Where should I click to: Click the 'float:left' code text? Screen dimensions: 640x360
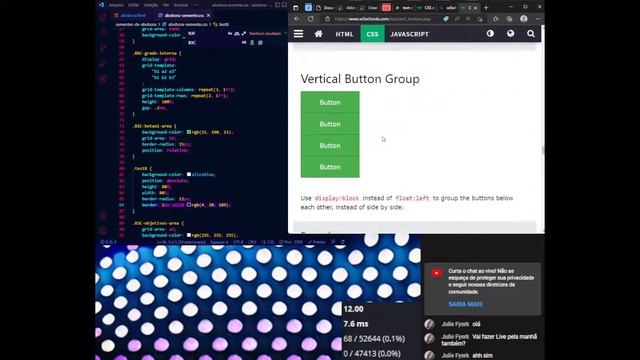point(412,198)
